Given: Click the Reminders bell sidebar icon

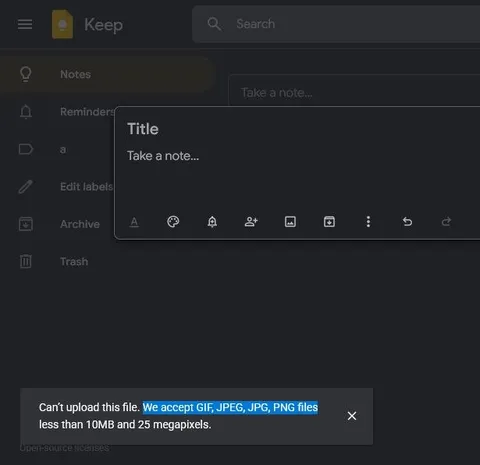Looking at the screenshot, I should point(26,112).
